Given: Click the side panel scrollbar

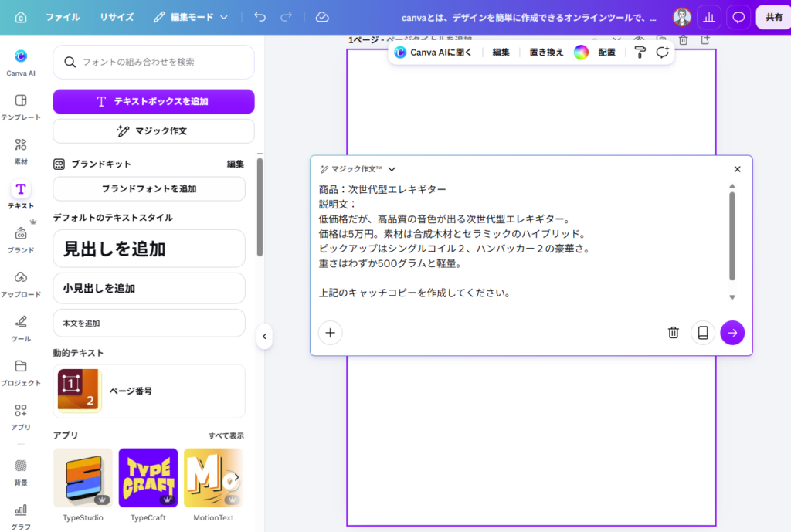Looking at the screenshot, I should click(x=260, y=207).
